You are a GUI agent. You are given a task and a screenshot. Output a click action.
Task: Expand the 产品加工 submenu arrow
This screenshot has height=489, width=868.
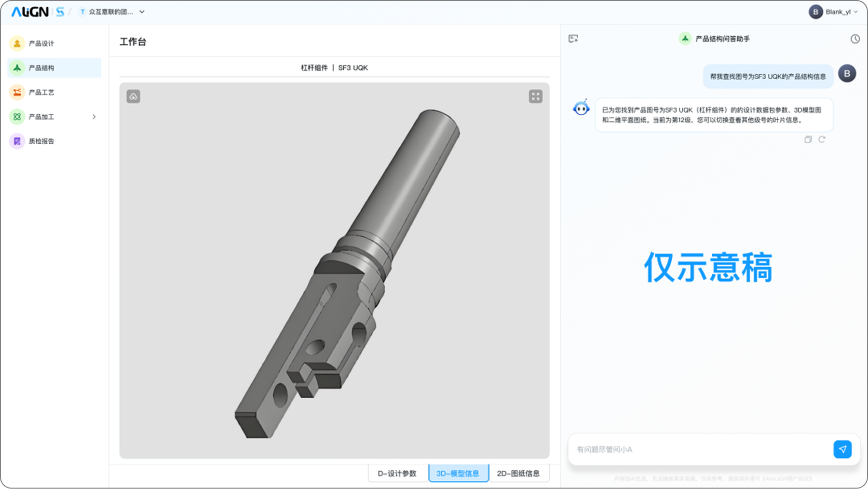point(94,117)
